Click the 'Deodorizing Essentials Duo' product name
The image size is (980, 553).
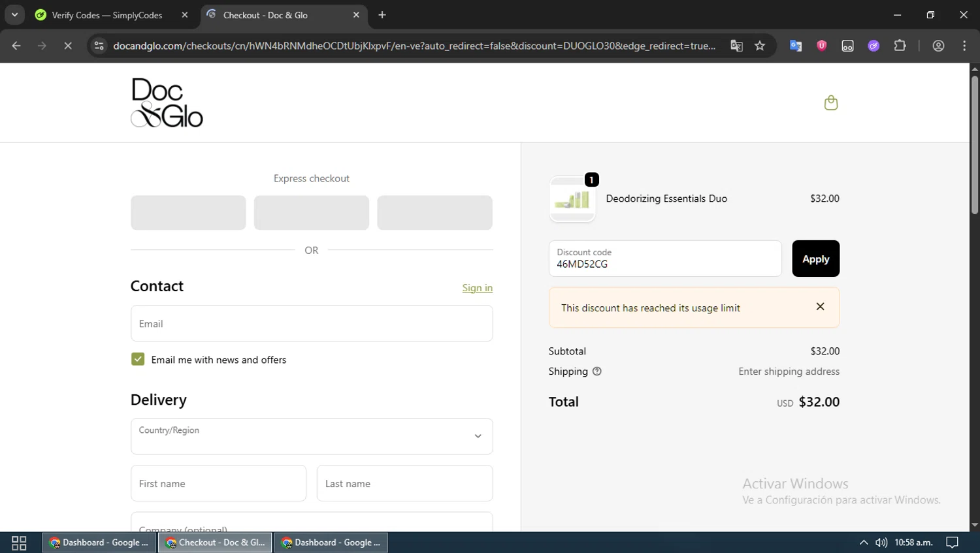point(666,198)
